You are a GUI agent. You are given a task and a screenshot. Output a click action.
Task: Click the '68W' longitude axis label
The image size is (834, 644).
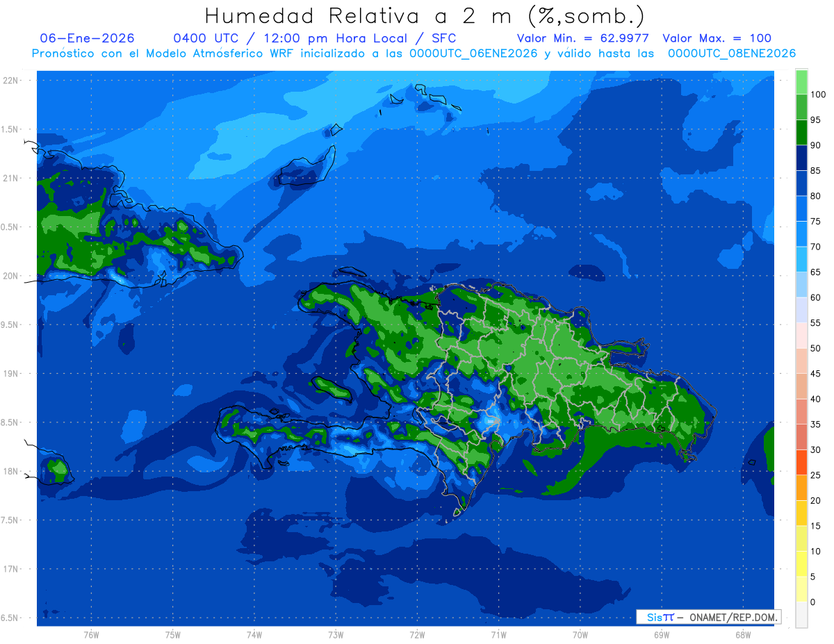point(743,634)
